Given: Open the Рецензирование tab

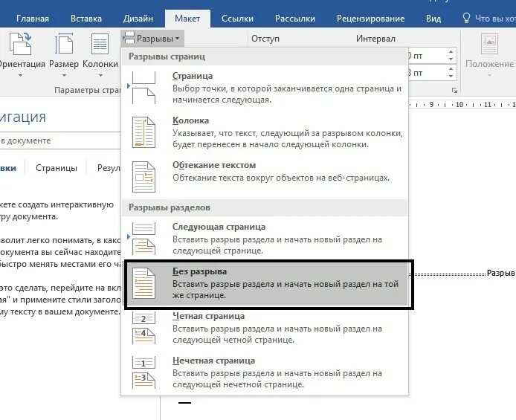Looking at the screenshot, I should (x=370, y=19).
